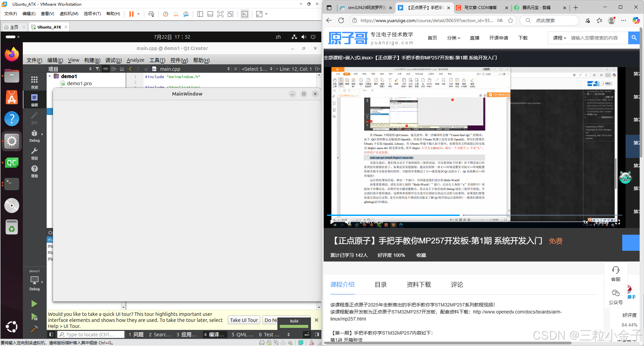Collapse the demo1 project tree node
Viewport: 644px width, 346px height.
(50, 76)
